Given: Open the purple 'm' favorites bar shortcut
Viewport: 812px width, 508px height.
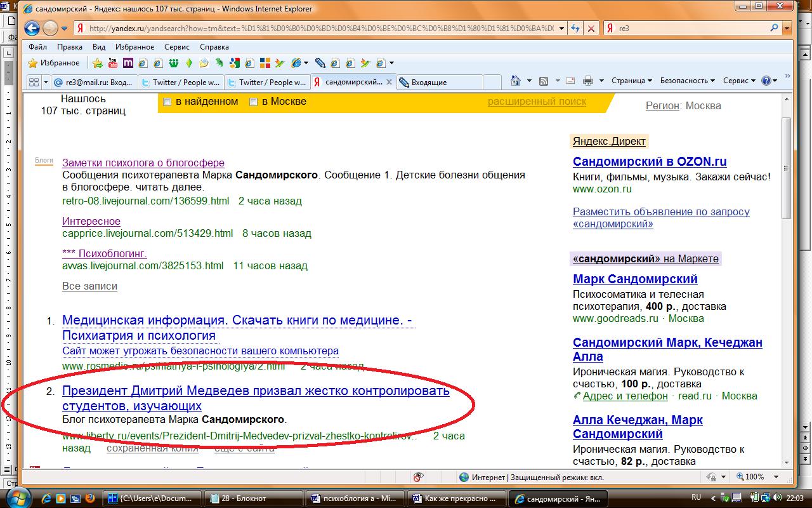Looking at the screenshot, I should tap(128, 63).
